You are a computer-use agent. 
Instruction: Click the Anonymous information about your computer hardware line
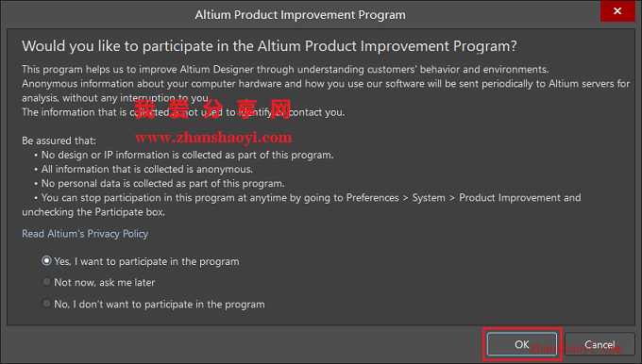coord(326,84)
